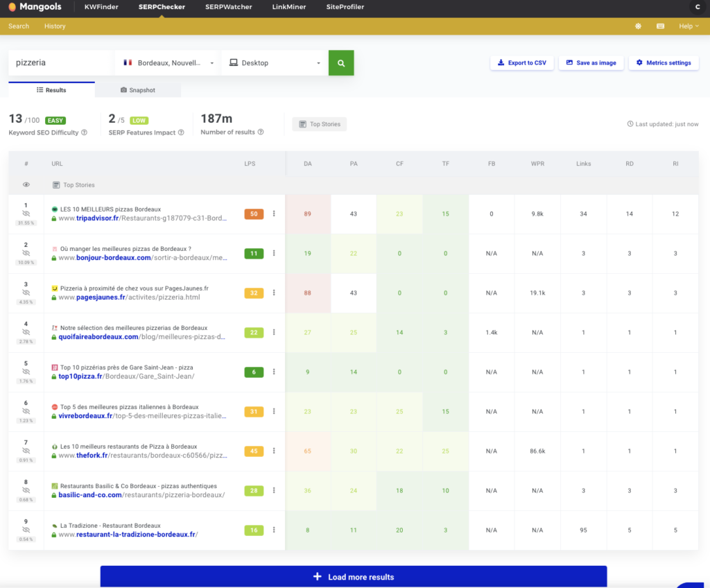Image resolution: width=710 pixels, height=588 pixels.
Task: Open SERPWatcher tool
Action: pyautogui.click(x=229, y=7)
